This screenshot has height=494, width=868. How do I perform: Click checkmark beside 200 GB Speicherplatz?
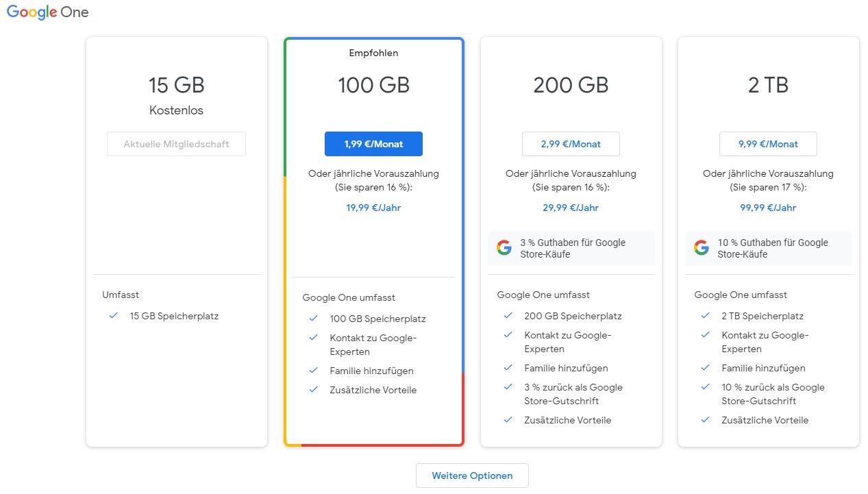pyautogui.click(x=508, y=316)
